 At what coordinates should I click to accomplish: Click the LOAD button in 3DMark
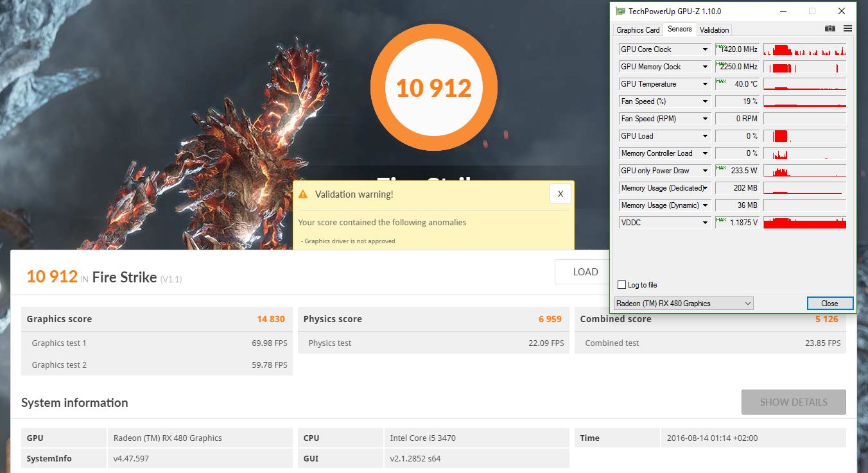tap(586, 271)
